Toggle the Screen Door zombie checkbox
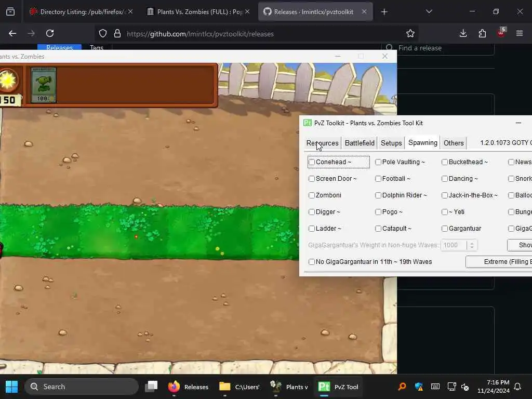This screenshot has width=532, height=399. click(312, 179)
